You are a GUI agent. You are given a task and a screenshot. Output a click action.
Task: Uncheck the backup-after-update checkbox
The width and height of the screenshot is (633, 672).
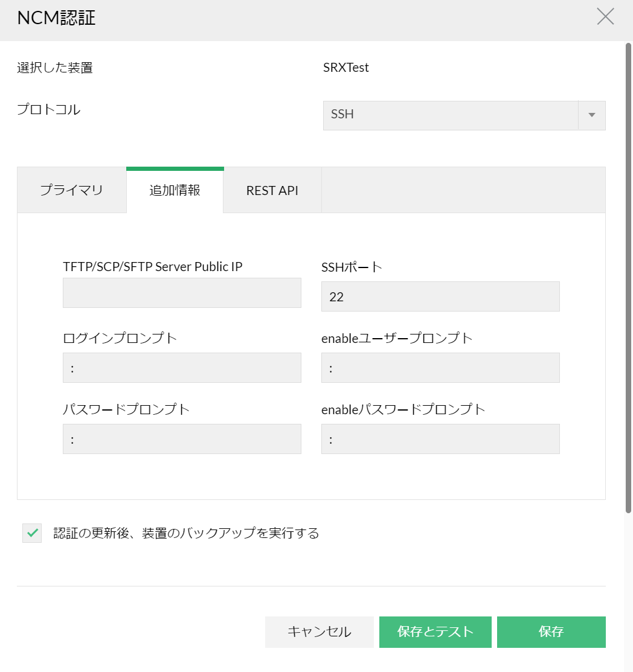[x=32, y=533]
